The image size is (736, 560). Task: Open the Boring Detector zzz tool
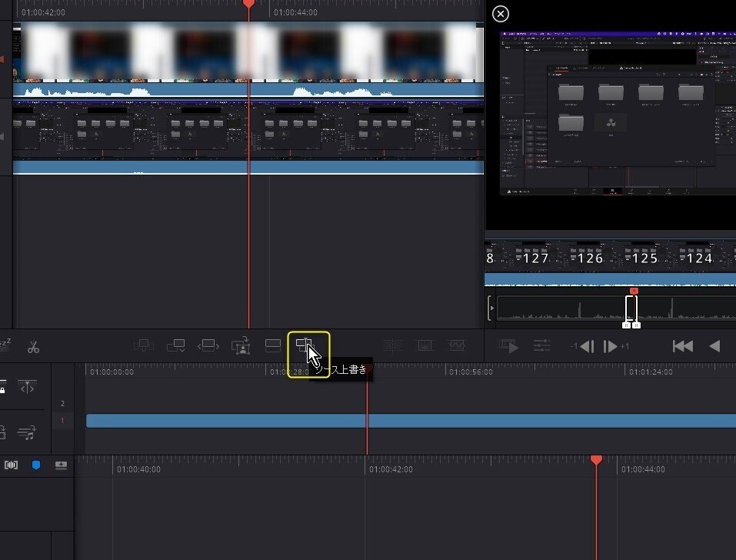pos(5,345)
